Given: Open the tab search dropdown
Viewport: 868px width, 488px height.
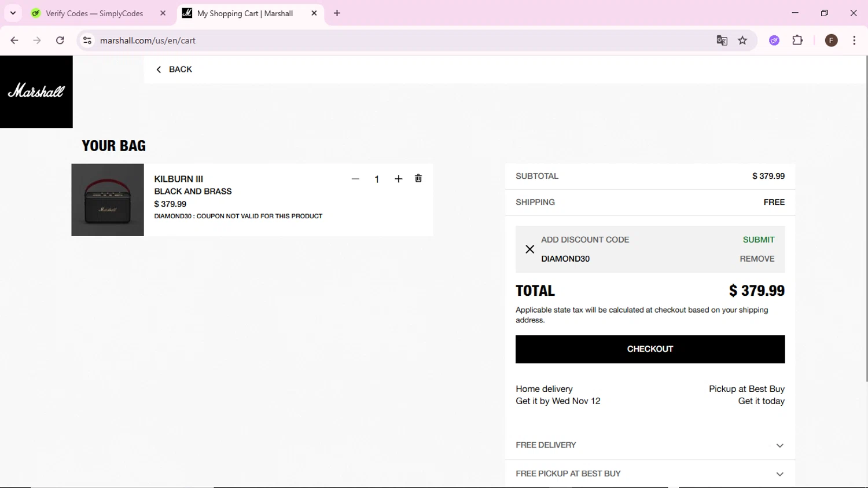Looking at the screenshot, I should point(13,13).
